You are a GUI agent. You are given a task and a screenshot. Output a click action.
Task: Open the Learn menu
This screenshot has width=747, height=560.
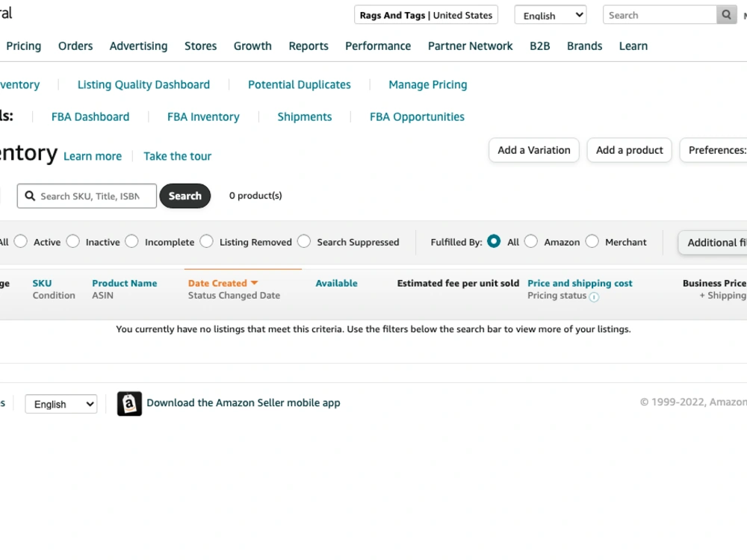[x=633, y=46]
